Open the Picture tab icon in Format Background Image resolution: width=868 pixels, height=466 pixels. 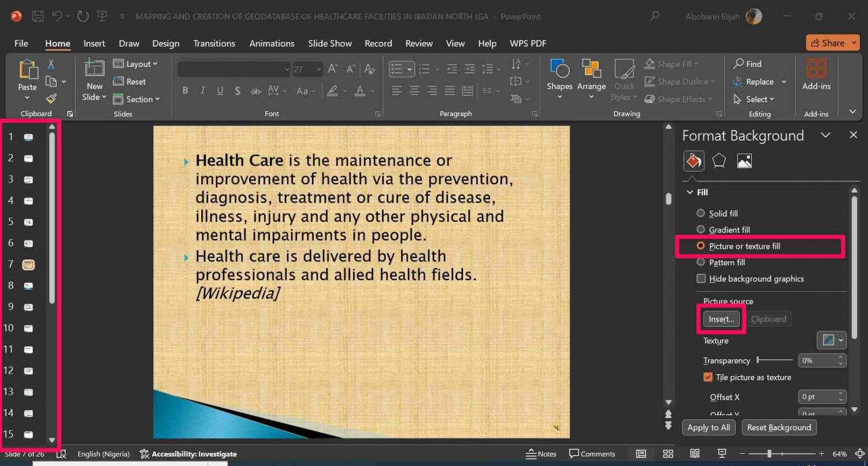coord(744,161)
